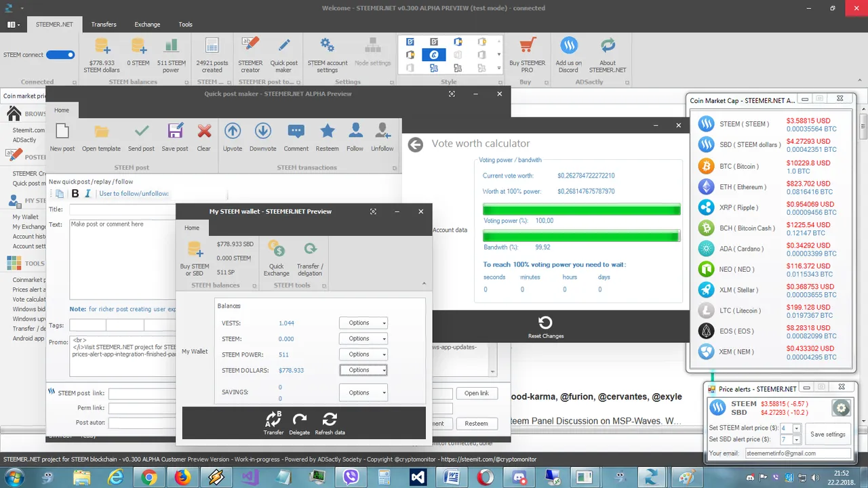Select the Home tab in wallet window
This screenshot has height=488, width=868.
pyautogui.click(x=192, y=228)
